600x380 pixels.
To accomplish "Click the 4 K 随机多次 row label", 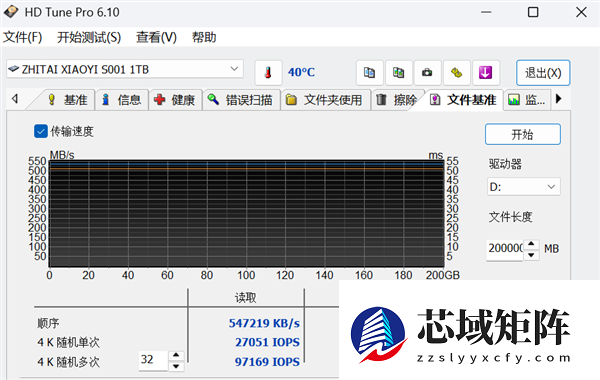I will point(68,362).
